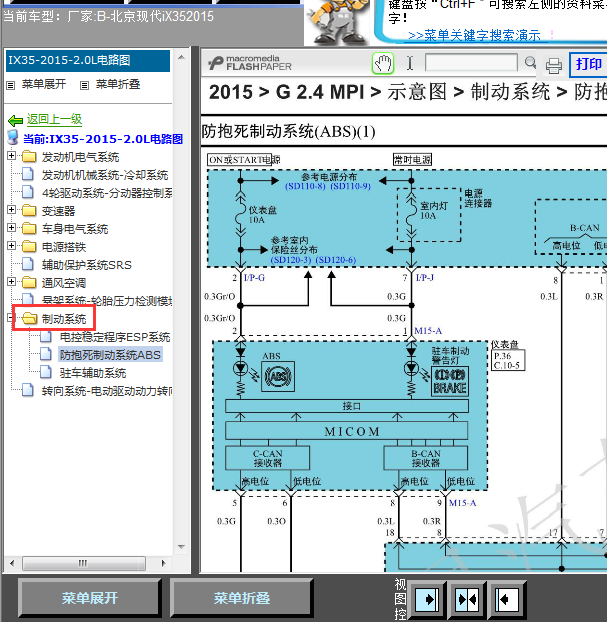607x622 pixels.
Task: Open the 电源搭铁 folder icon
Action: click(29, 246)
